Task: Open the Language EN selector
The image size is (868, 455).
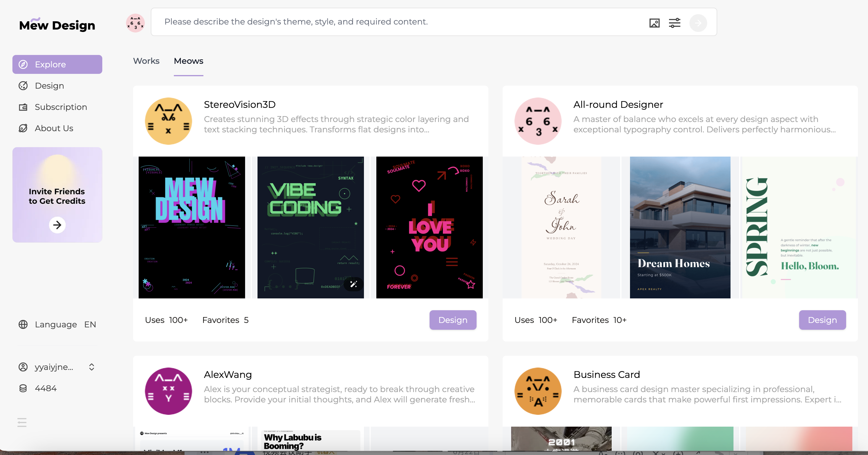Action: [57, 324]
